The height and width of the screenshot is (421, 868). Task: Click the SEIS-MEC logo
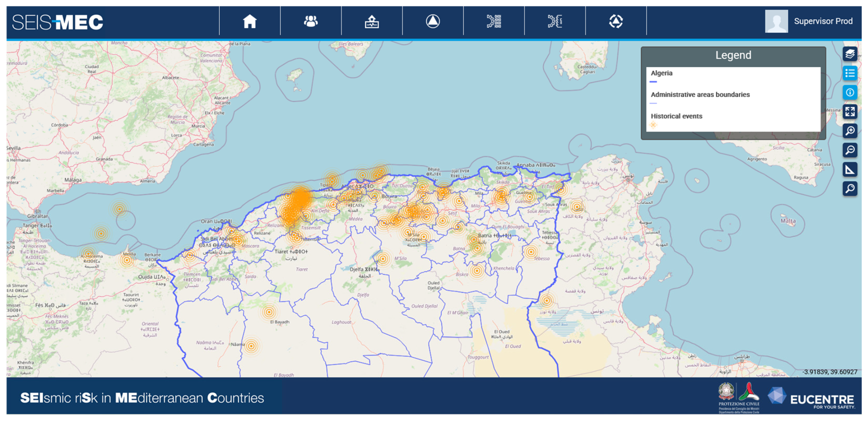click(57, 22)
